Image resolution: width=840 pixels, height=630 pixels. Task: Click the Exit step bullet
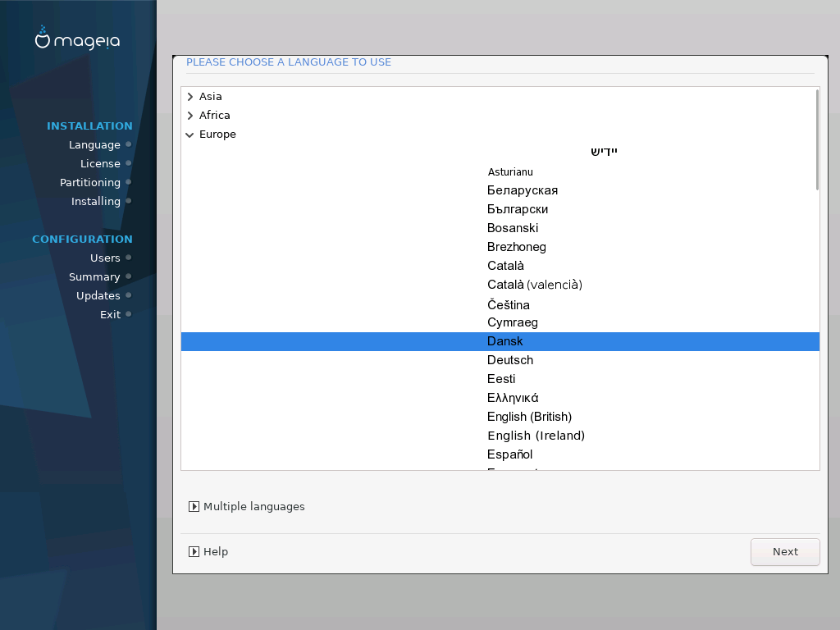point(129,314)
